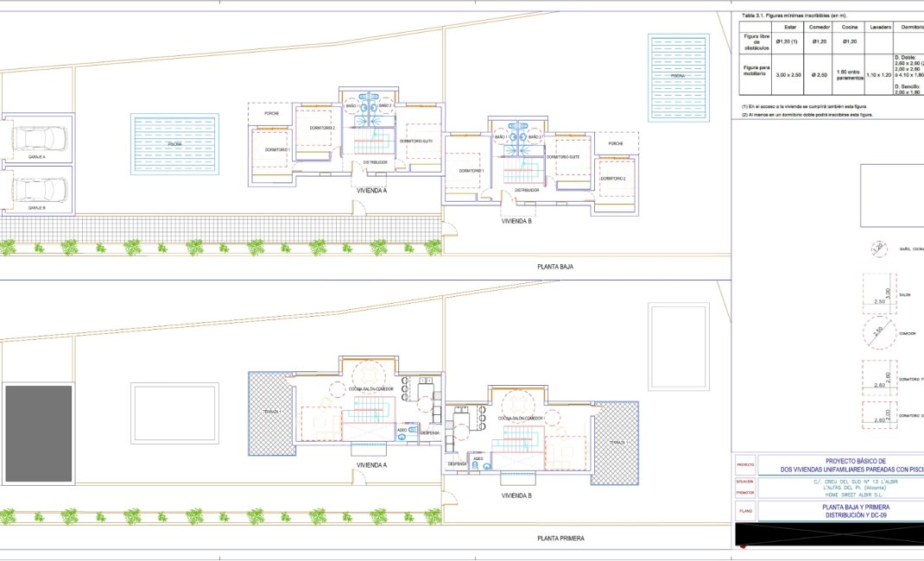
Task: Select DORMITORIO 1 label in Vivienda A
Action: 277,150
